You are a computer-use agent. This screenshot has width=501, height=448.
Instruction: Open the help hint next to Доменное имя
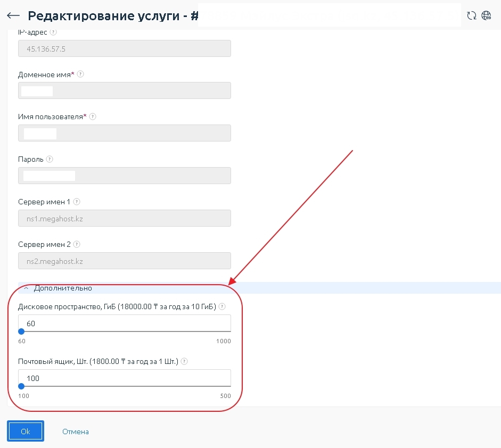pyautogui.click(x=80, y=74)
